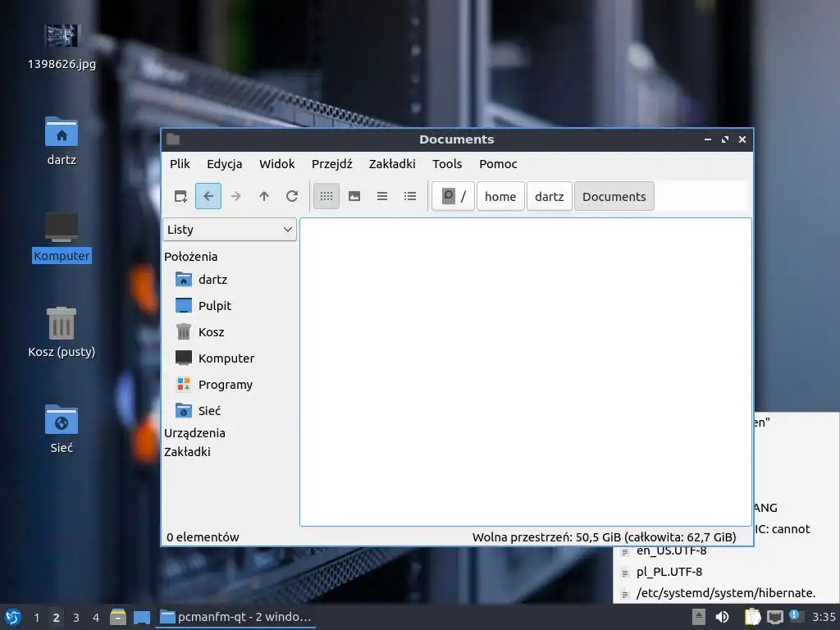
Task: Select the 1398626.jpg desktop file
Action: [62, 47]
